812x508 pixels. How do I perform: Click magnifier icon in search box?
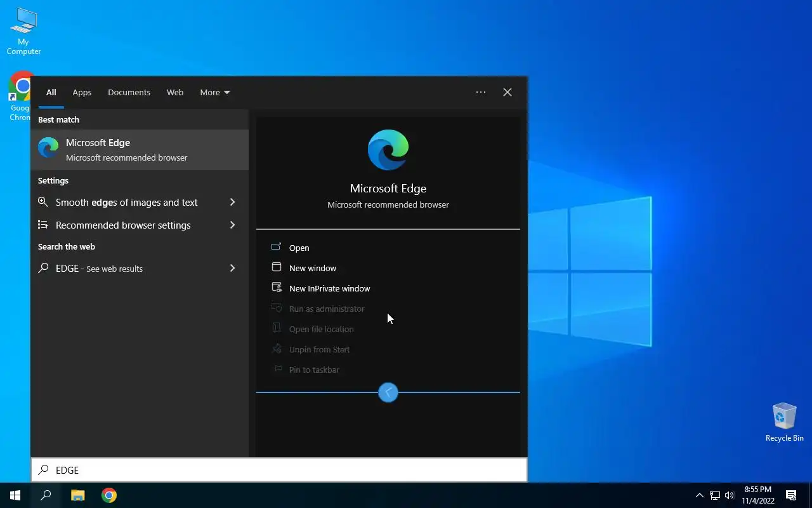tap(43, 470)
